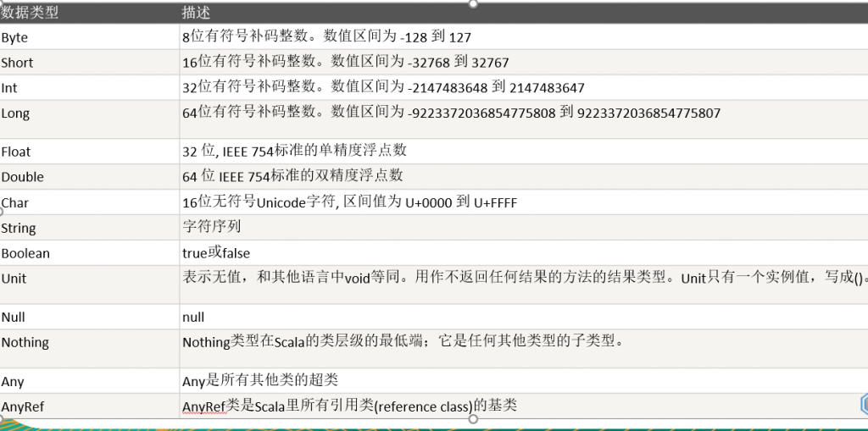Click the true或false description cell
This screenshot has height=431, width=868.
[x=524, y=253]
